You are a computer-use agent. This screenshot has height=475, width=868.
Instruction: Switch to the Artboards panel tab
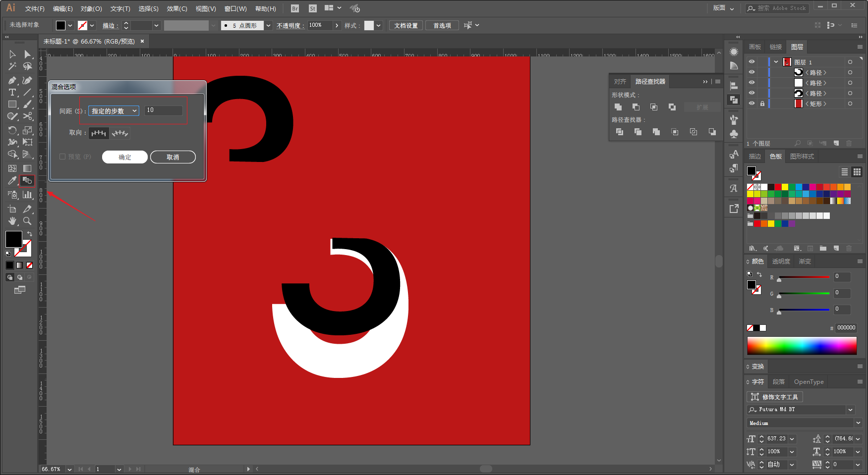click(755, 47)
